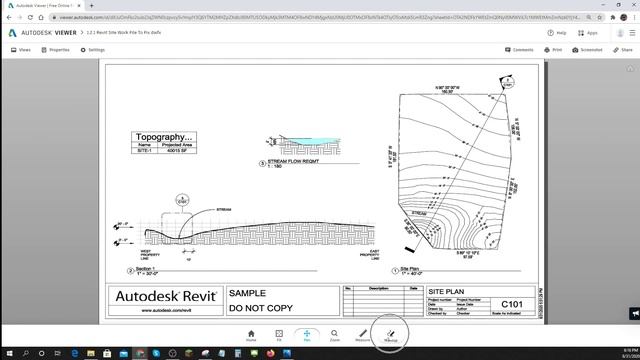The height and width of the screenshot is (360, 640).
Task: Open the Comments panel
Action: click(519, 50)
